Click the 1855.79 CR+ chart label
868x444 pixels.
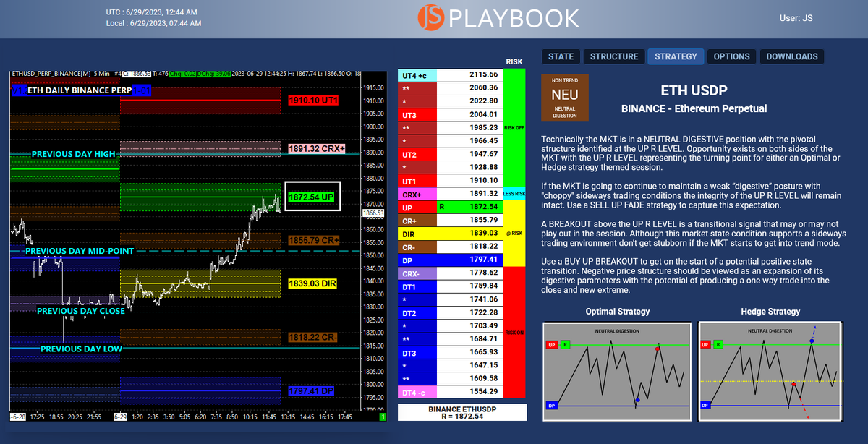314,239
